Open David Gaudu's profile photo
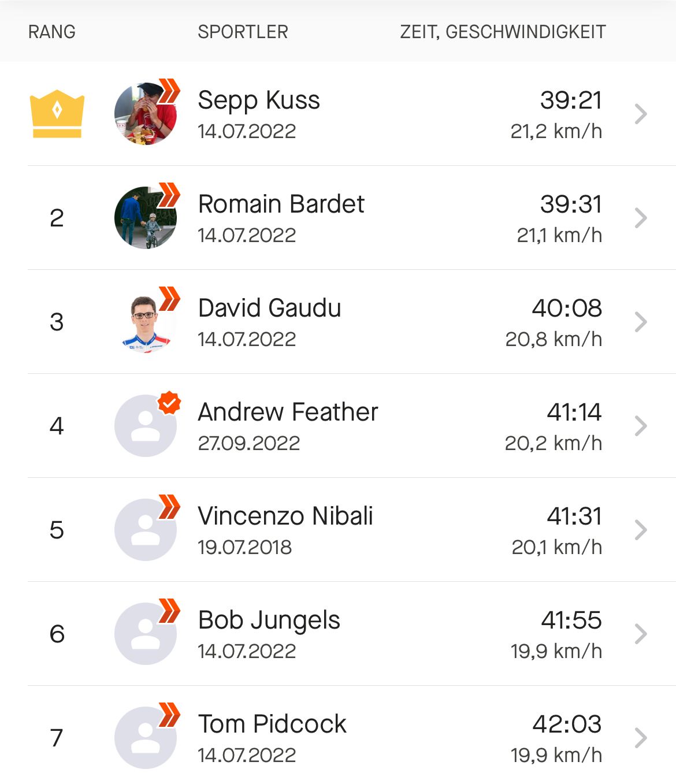This screenshot has height=784, width=676. click(145, 322)
